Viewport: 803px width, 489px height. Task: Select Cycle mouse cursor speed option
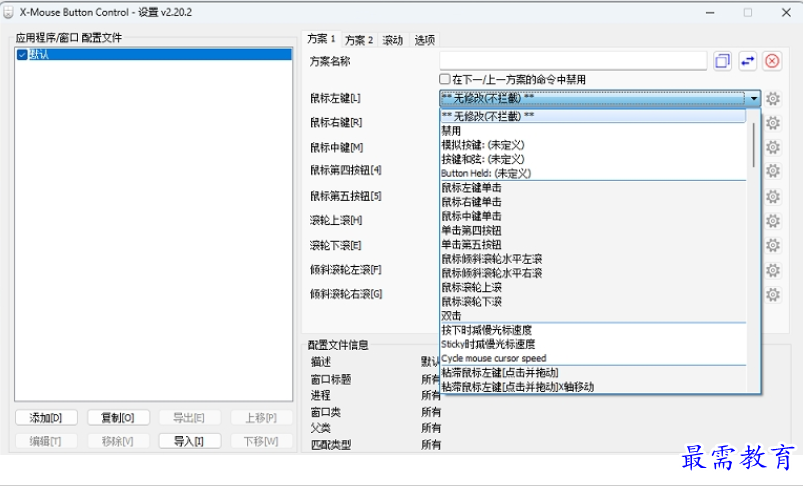pyautogui.click(x=593, y=358)
